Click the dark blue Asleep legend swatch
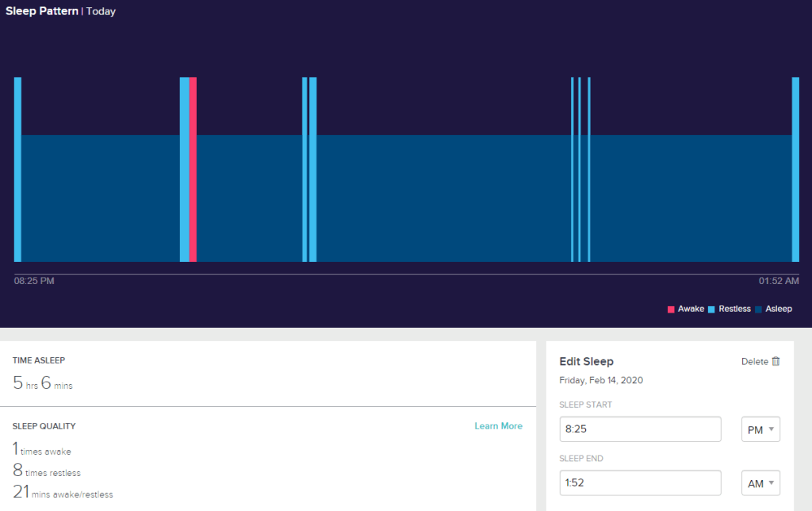812x511 pixels. pos(758,309)
